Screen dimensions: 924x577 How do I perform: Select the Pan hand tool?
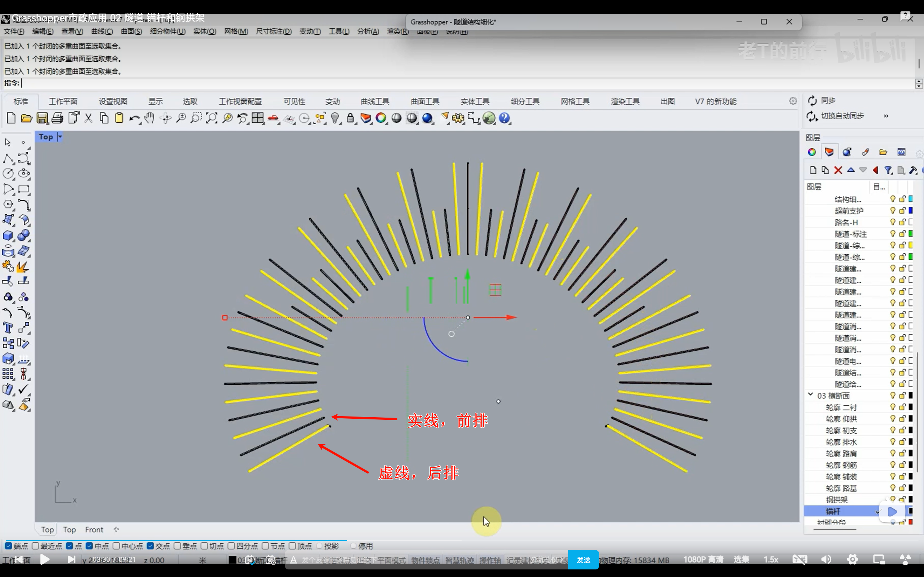pyautogui.click(x=149, y=118)
